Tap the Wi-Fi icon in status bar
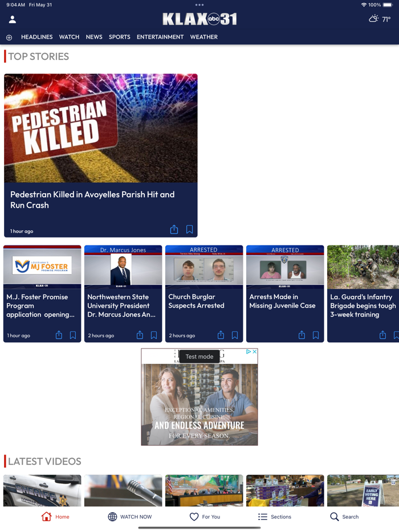This screenshot has width=399, height=532. [364, 5]
